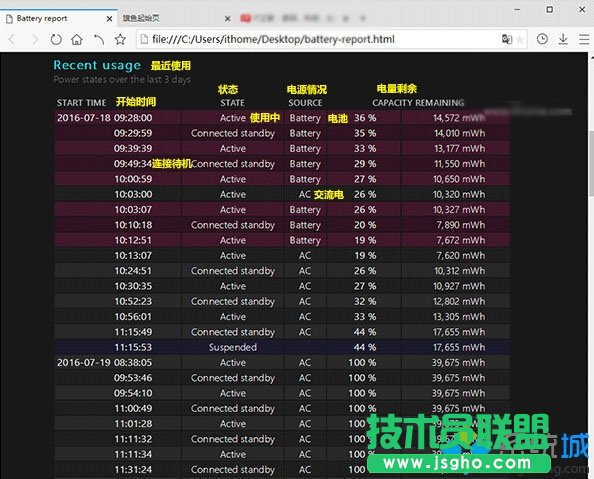
Task: Click the CAPACITY REMAINING column header
Action: point(418,103)
